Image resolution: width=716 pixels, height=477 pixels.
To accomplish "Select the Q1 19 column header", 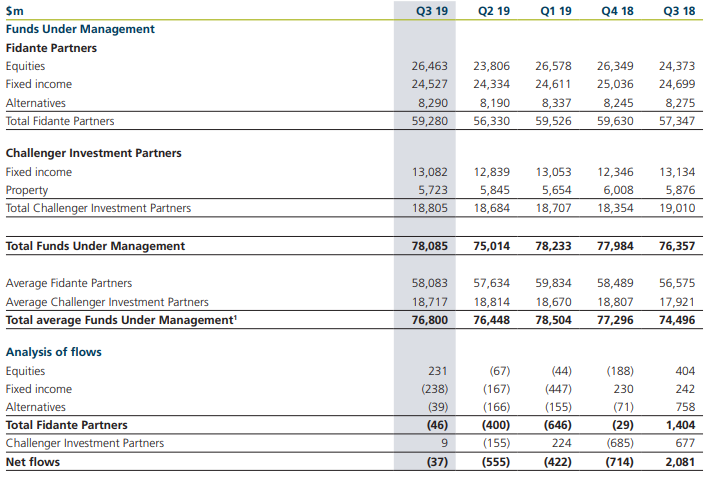I will (x=556, y=11).
